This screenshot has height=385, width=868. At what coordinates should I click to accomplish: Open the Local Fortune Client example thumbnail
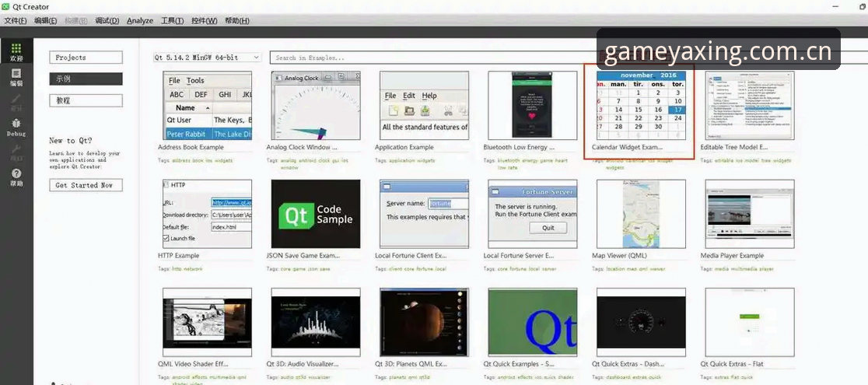tap(424, 214)
